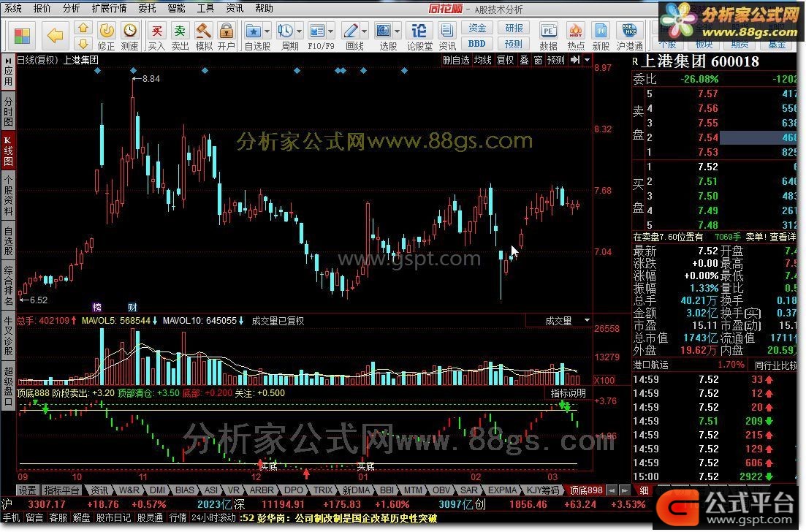Click the up arrow toolbar icon
Screen dimensions: 806x532
click(x=83, y=27)
